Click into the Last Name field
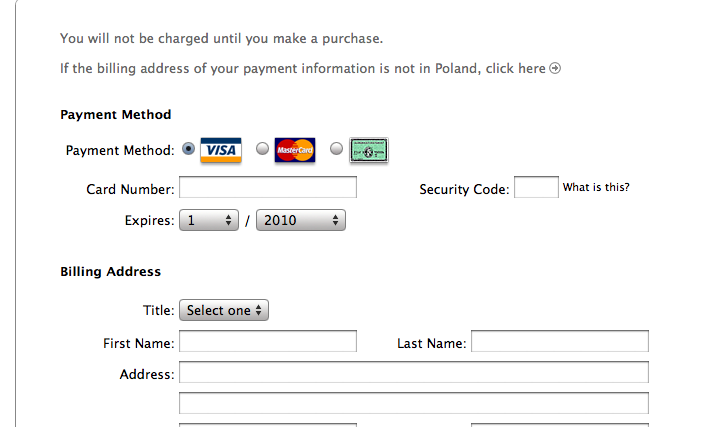Viewport: 718px width, 427px height. [560, 341]
